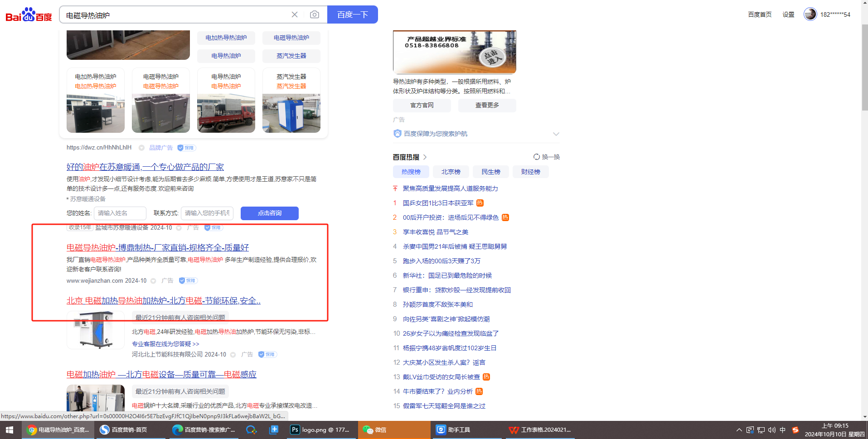868x439 pixels.
Task: Open image search via the camera icon
Action: (x=315, y=14)
